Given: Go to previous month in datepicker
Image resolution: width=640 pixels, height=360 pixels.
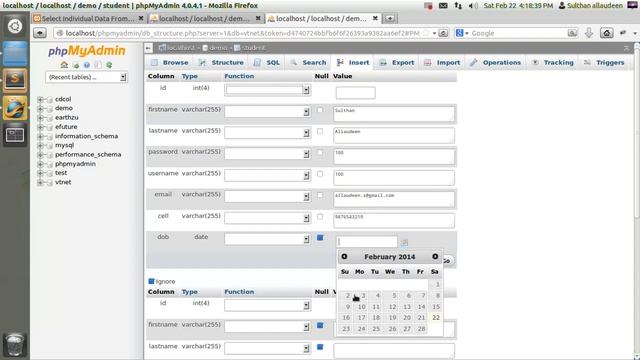Looking at the screenshot, I should click(x=344, y=256).
